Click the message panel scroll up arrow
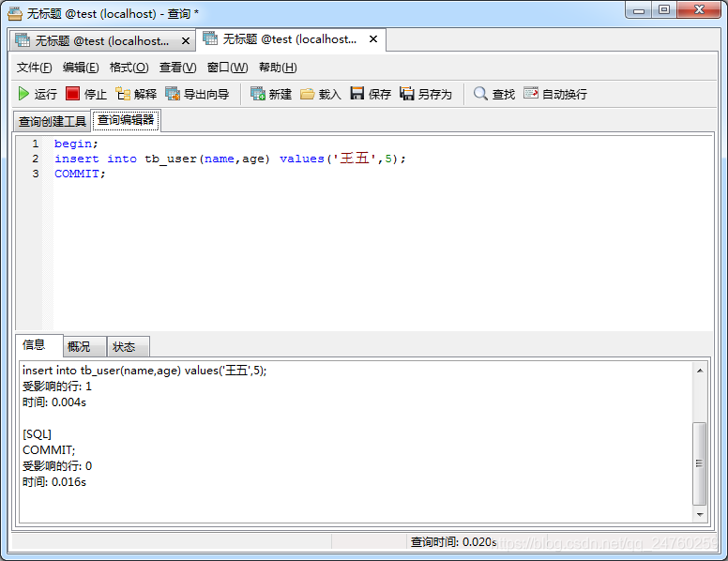The image size is (728, 561). pos(700,371)
